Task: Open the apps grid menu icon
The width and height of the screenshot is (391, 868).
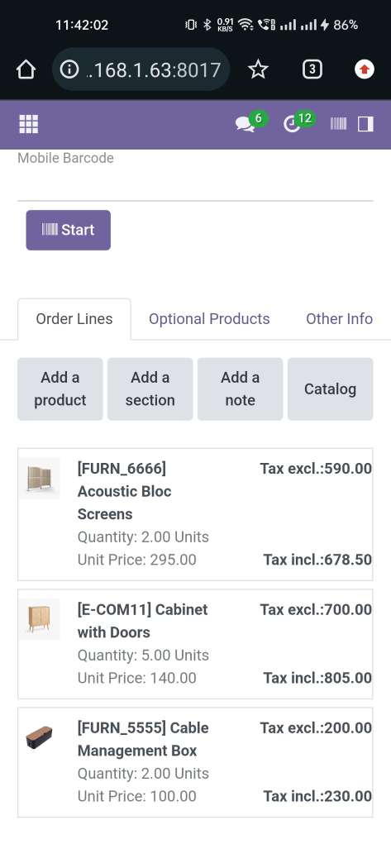Action: click(29, 124)
